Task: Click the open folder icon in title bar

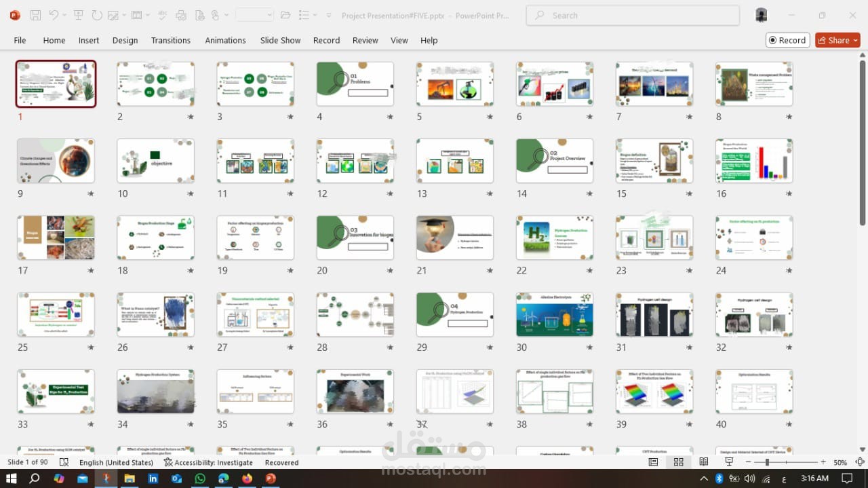Action: click(x=285, y=15)
